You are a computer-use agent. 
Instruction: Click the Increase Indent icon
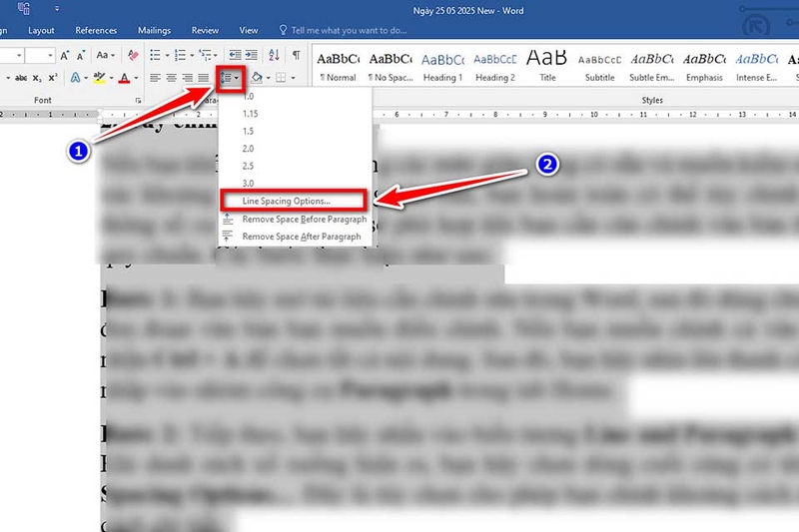click(x=252, y=55)
